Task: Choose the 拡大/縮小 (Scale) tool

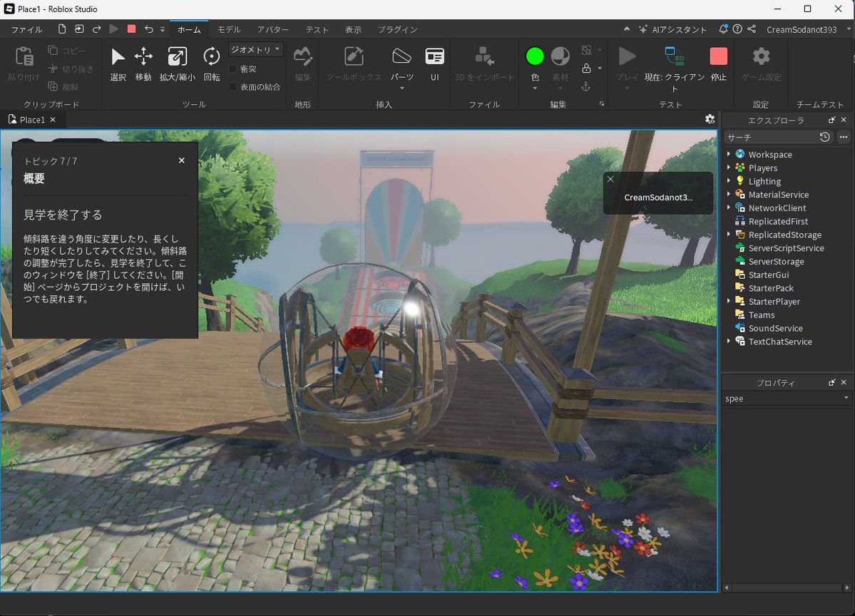Action: tap(178, 63)
